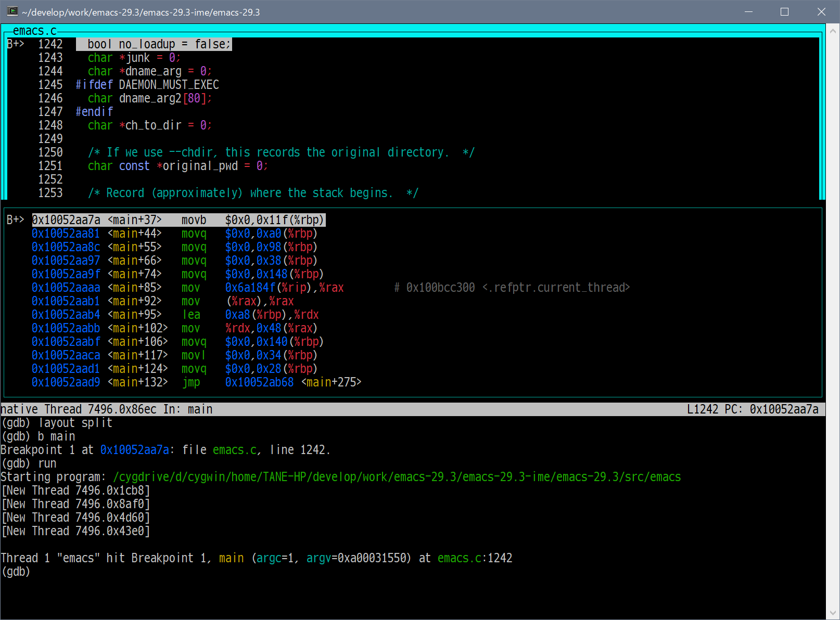840x620 pixels.
Task: Click 'movl' instruction at <main+117>
Action: (x=194, y=355)
